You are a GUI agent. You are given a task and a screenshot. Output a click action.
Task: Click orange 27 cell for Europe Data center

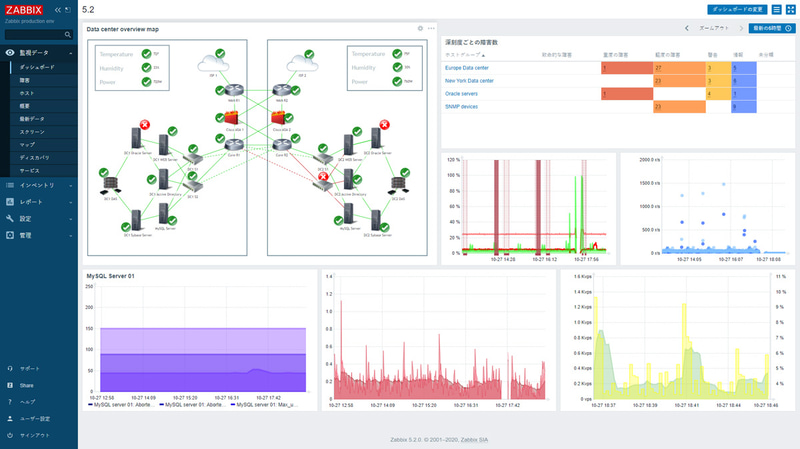click(x=680, y=68)
